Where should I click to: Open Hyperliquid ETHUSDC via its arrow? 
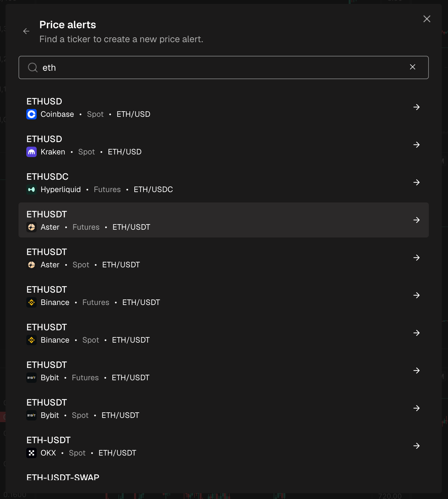click(417, 182)
